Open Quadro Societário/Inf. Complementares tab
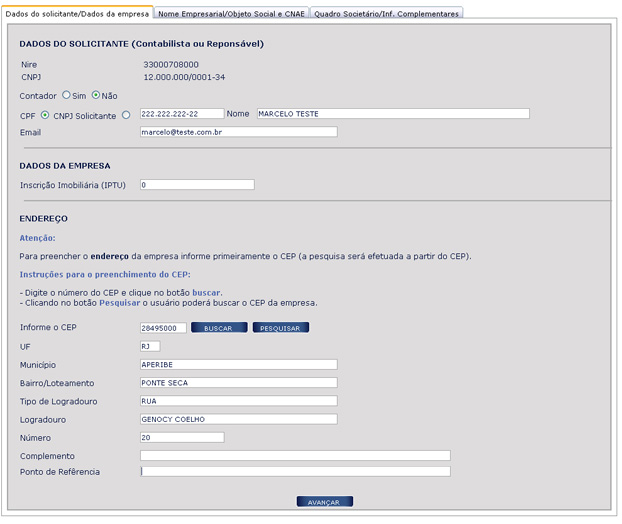Image resolution: width=622 pixels, height=524 pixels. (x=386, y=13)
